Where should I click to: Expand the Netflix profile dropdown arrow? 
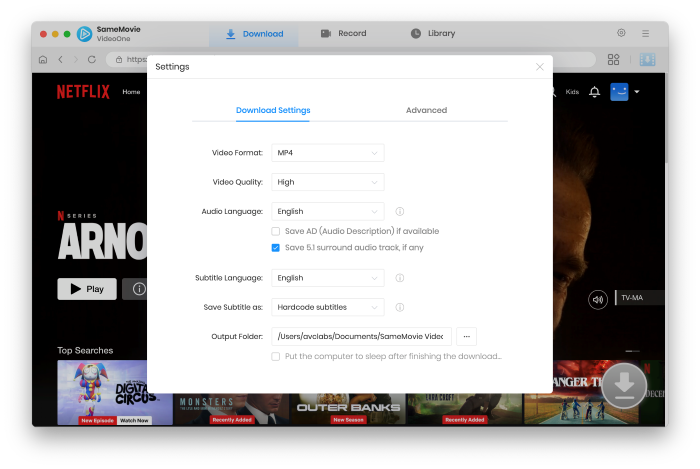coord(637,92)
